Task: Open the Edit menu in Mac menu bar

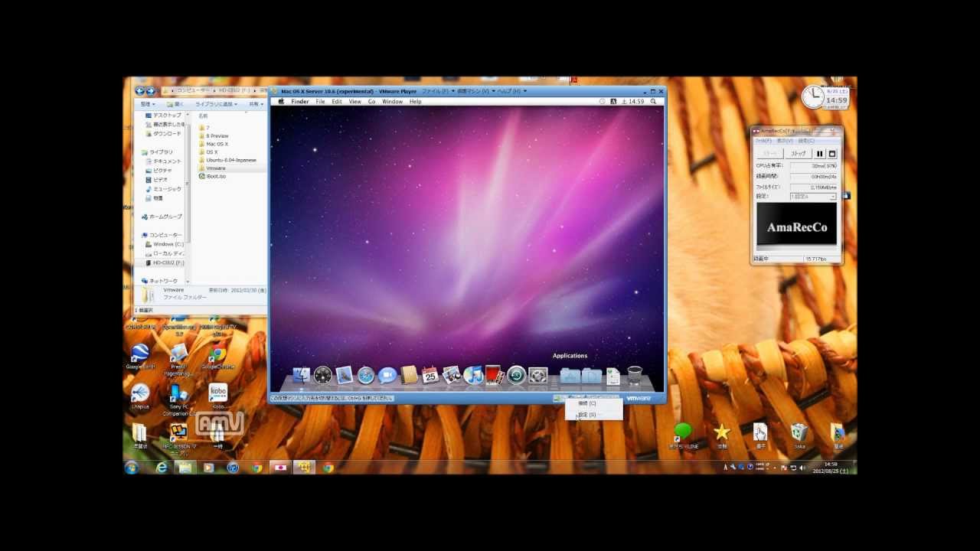Action: click(x=337, y=102)
